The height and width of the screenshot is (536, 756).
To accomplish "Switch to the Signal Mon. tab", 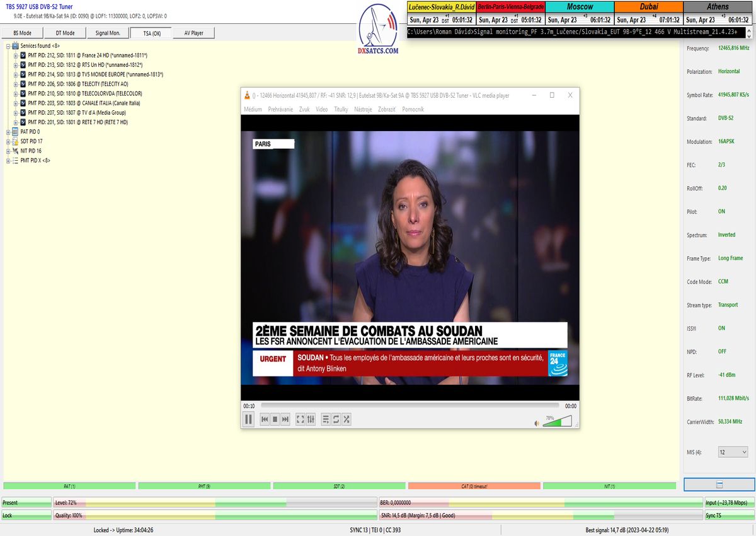I will pyautogui.click(x=108, y=33).
